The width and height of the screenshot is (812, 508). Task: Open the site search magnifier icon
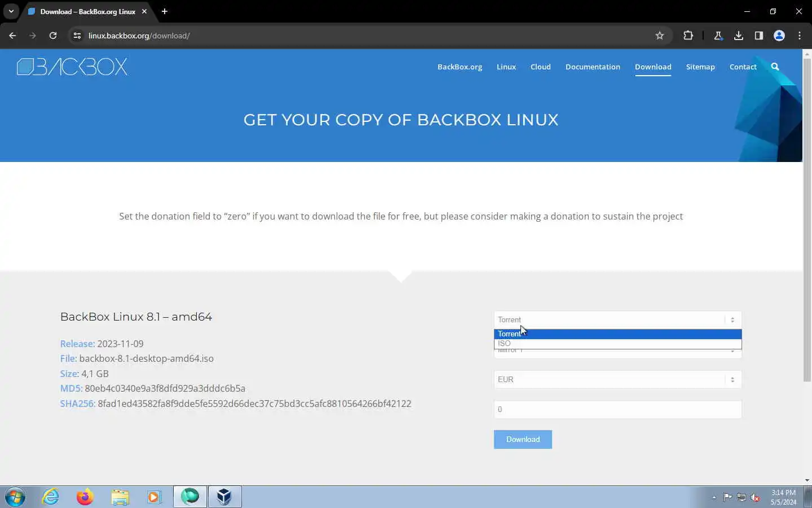click(x=775, y=67)
